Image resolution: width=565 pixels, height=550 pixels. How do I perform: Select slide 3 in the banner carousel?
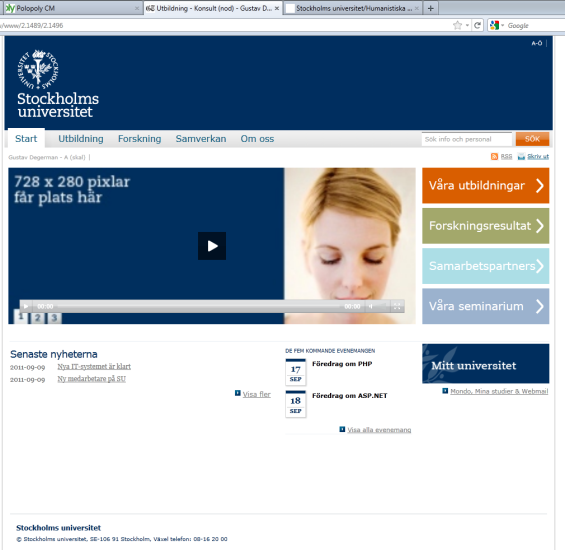tap(54, 318)
